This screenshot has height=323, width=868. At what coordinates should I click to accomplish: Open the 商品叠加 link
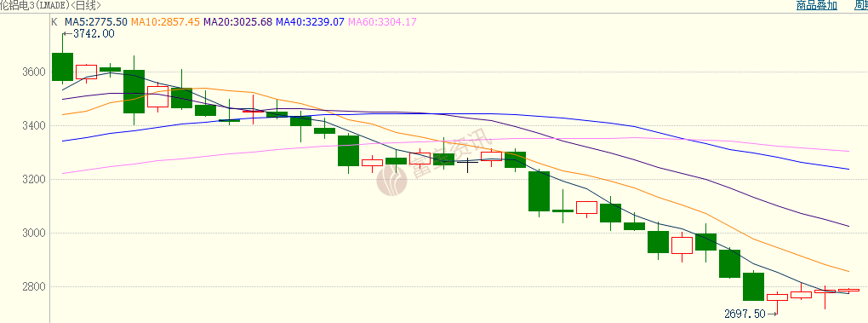(x=817, y=6)
